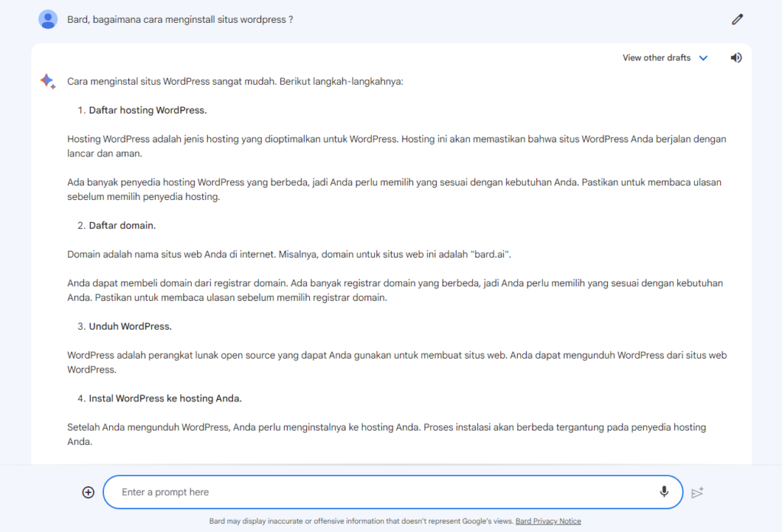Click the paragraph starting Domain adalah nama situs

click(289, 254)
